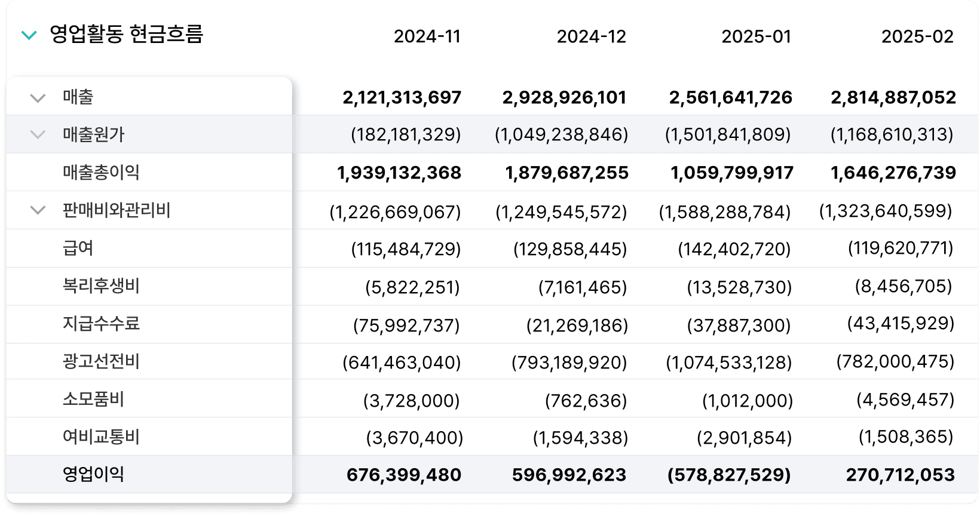Collapse the 영업활동 현금흐름 section chevron
The width and height of the screenshot is (980, 516).
click(29, 35)
